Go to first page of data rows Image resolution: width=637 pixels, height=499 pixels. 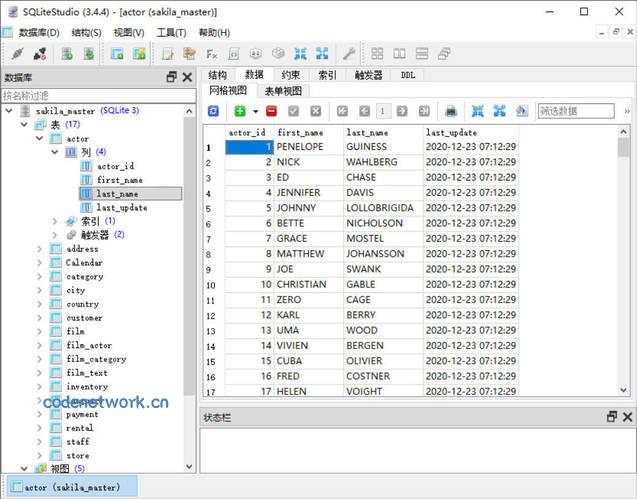pos(341,111)
